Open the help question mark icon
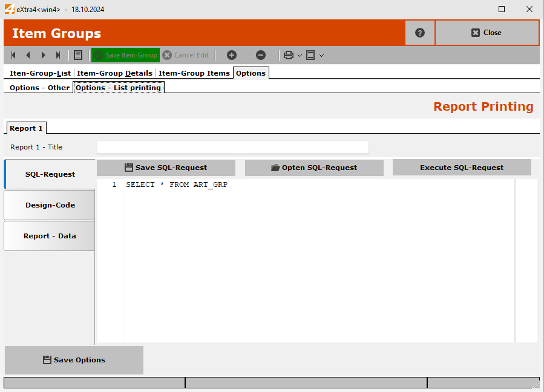 pyautogui.click(x=420, y=33)
